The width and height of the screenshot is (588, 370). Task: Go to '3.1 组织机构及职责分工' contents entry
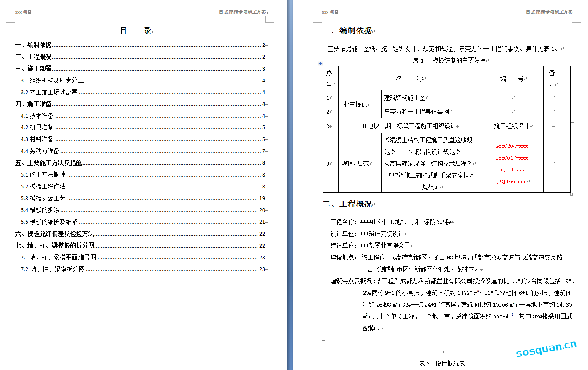point(52,80)
